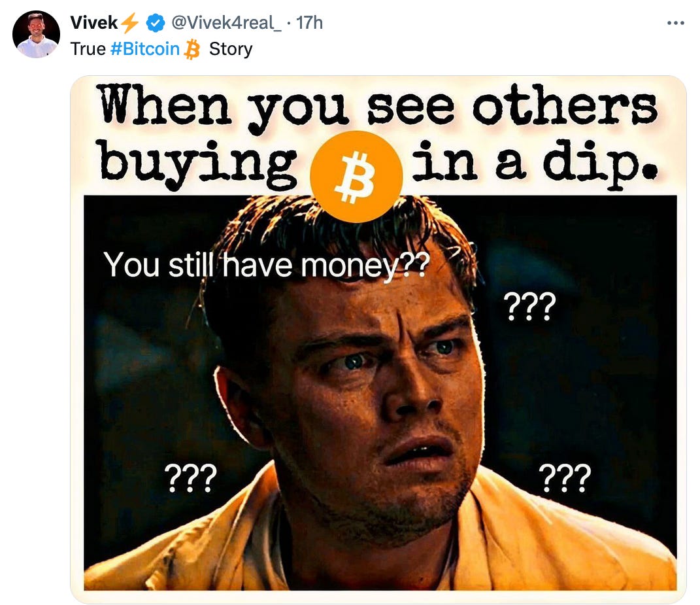Click the 'When you see others' headline
This screenshot has height=605, width=700.
tap(378, 107)
